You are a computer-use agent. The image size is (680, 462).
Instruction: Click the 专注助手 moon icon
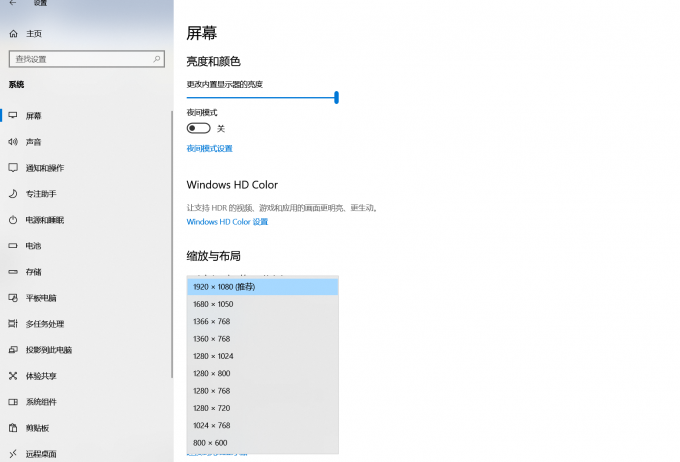[13, 193]
